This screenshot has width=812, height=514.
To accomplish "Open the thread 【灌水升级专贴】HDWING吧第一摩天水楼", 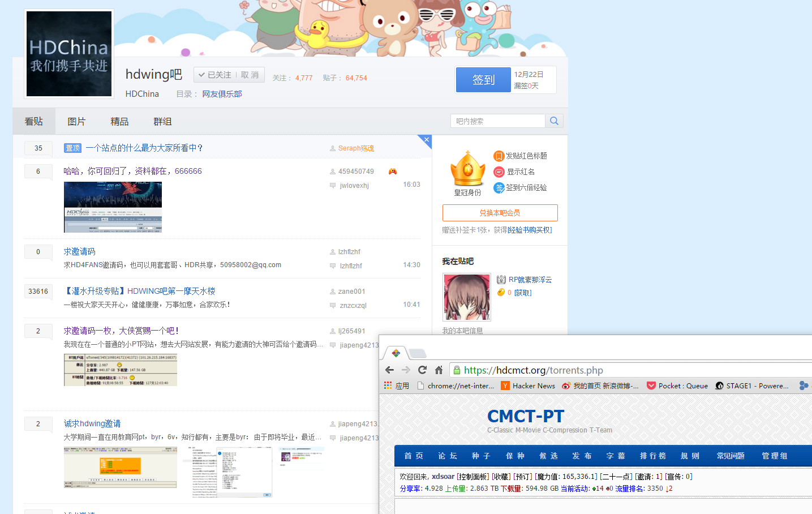I will 139,291.
